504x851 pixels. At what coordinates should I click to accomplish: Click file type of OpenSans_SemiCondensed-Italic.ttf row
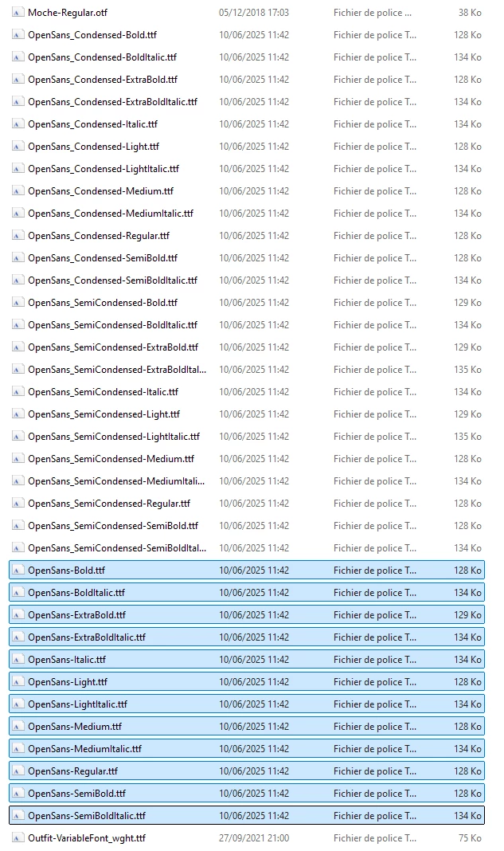coord(375,391)
